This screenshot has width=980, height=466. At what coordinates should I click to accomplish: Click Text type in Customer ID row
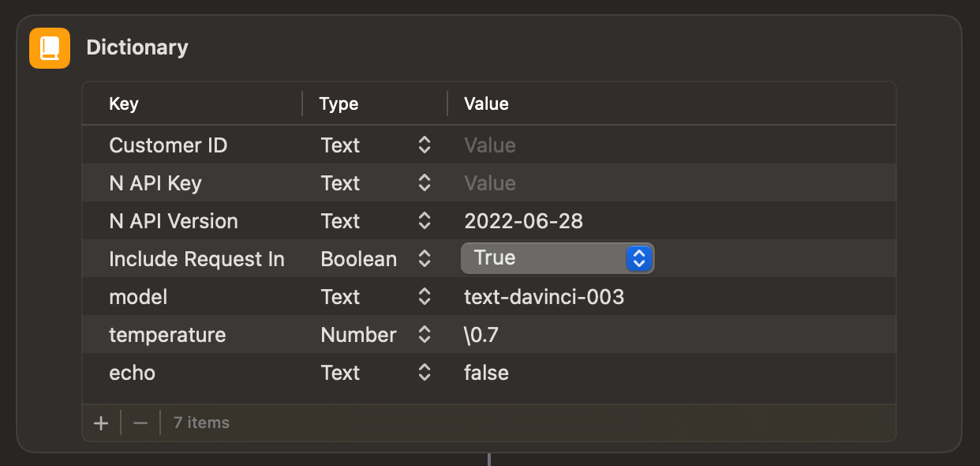click(340, 145)
